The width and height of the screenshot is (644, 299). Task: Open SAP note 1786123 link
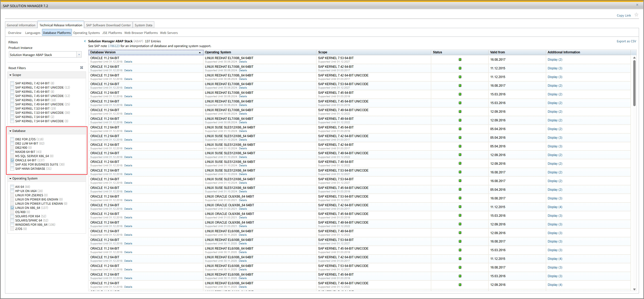tap(114, 46)
